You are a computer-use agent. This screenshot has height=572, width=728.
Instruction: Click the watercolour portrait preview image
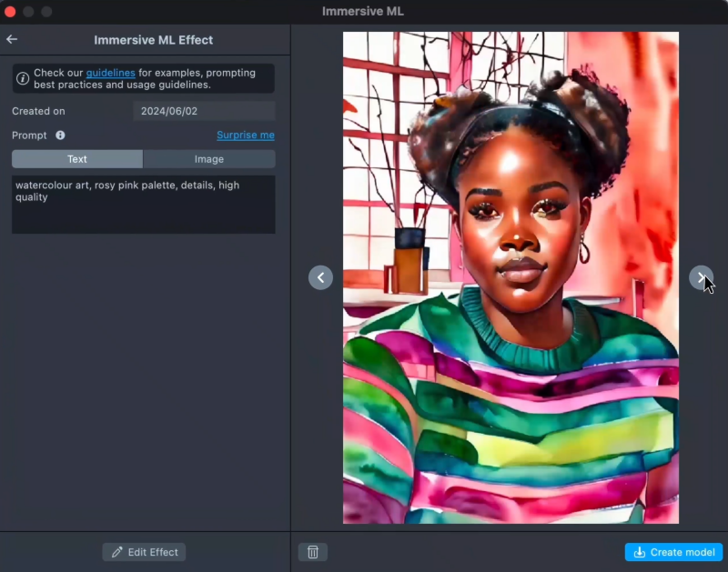click(510, 277)
